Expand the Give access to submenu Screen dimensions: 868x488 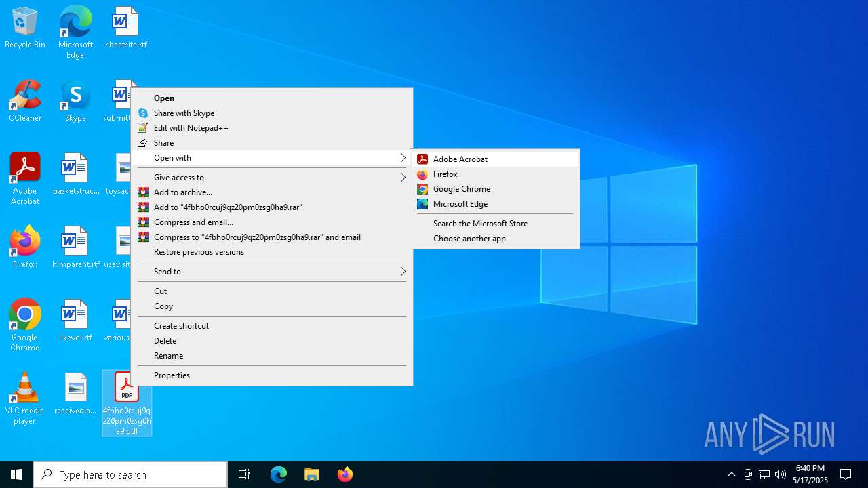click(272, 178)
